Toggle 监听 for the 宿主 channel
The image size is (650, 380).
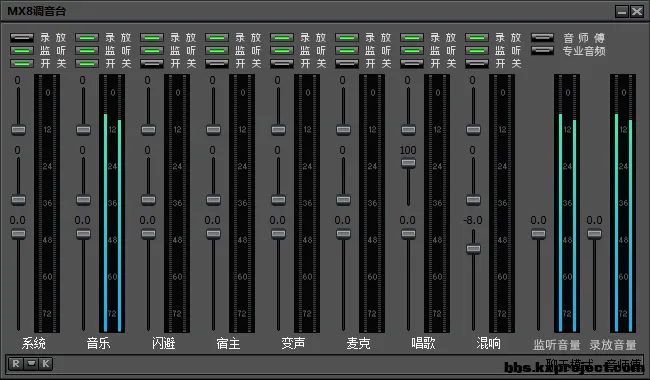(217, 51)
